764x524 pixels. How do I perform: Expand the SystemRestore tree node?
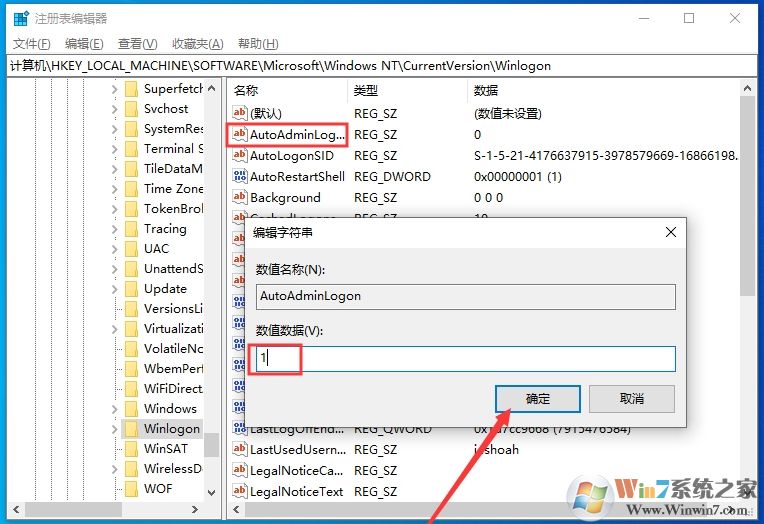[x=115, y=129]
